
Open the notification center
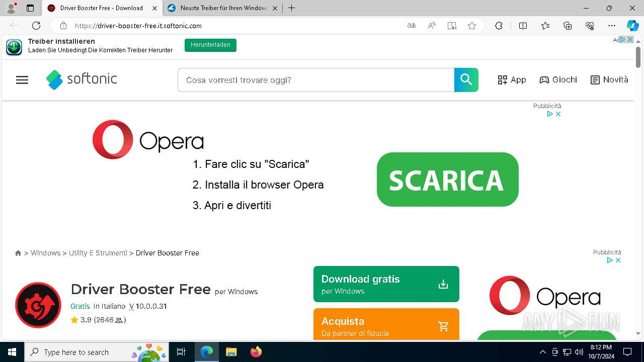[x=627, y=352]
